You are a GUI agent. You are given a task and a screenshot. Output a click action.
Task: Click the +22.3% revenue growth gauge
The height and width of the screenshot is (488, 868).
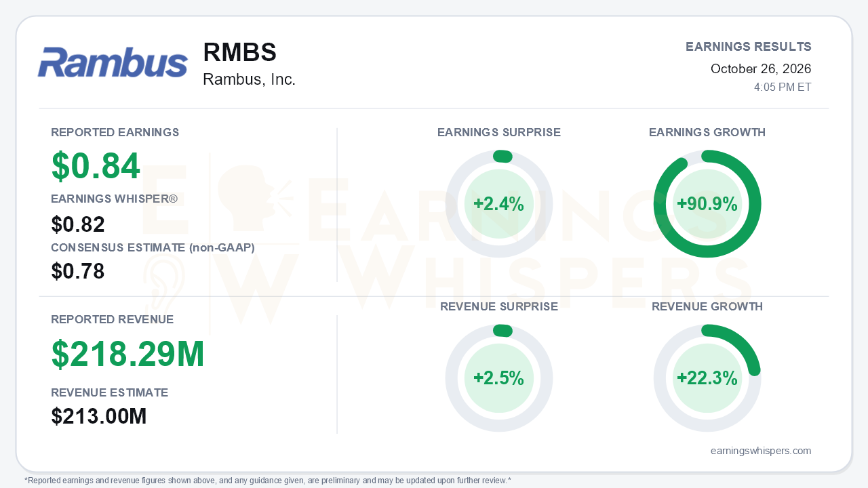(707, 378)
